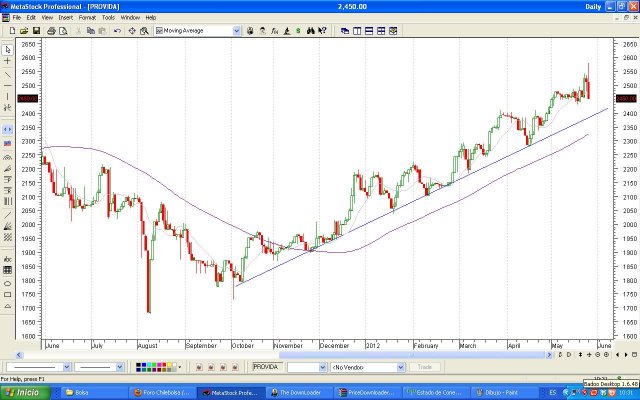
Task: Open the Moving Average indicator dropdown
Action: click(x=236, y=31)
